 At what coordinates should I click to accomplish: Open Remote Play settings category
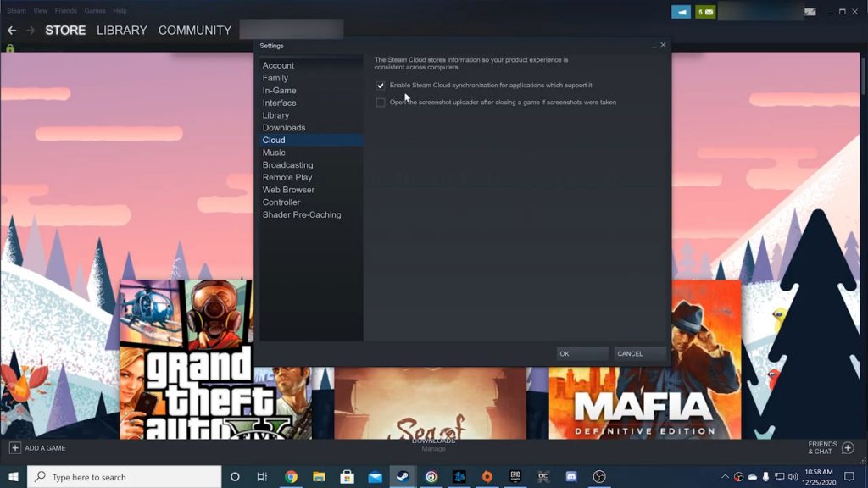click(311, 178)
